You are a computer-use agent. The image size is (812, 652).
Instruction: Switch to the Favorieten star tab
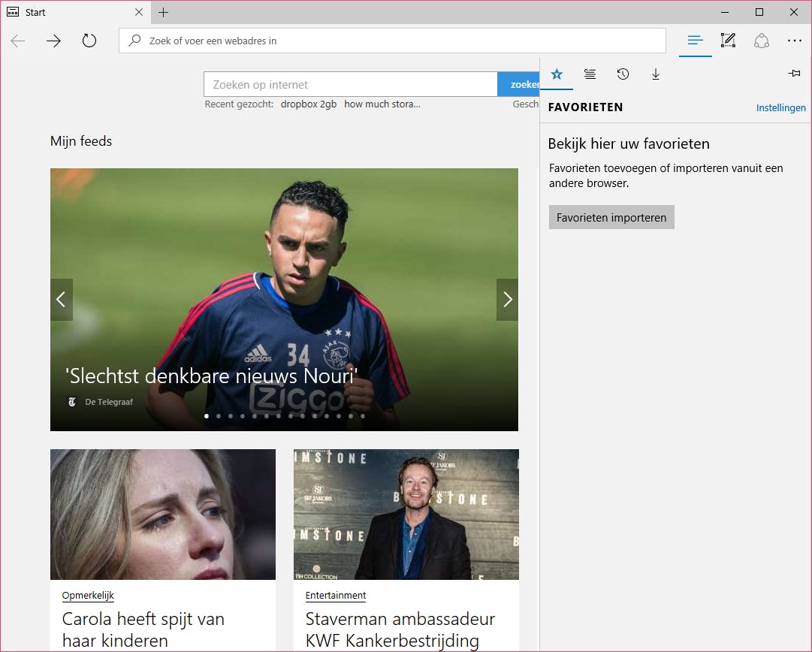(x=557, y=74)
